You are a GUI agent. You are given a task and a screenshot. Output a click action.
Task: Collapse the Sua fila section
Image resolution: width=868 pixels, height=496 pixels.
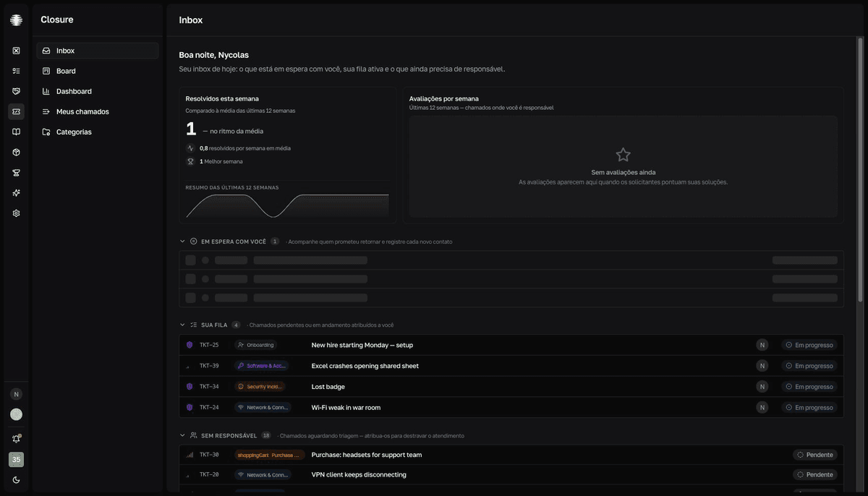[x=182, y=325]
